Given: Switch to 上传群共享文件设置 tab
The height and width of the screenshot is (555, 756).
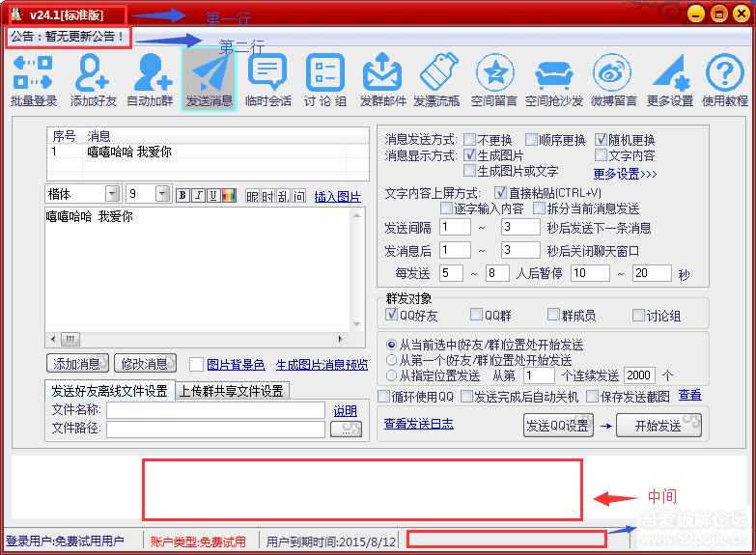Looking at the screenshot, I should (232, 391).
